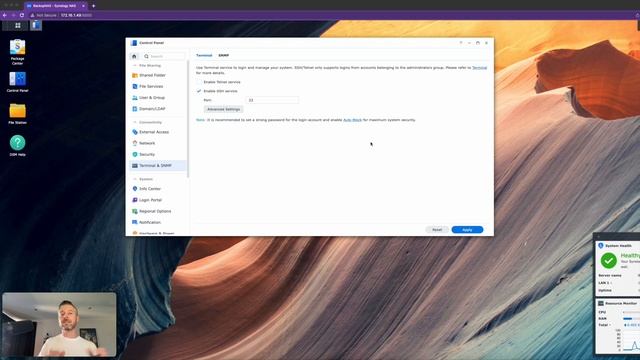
Task: Reload the browser page
Action: (x=22, y=15)
